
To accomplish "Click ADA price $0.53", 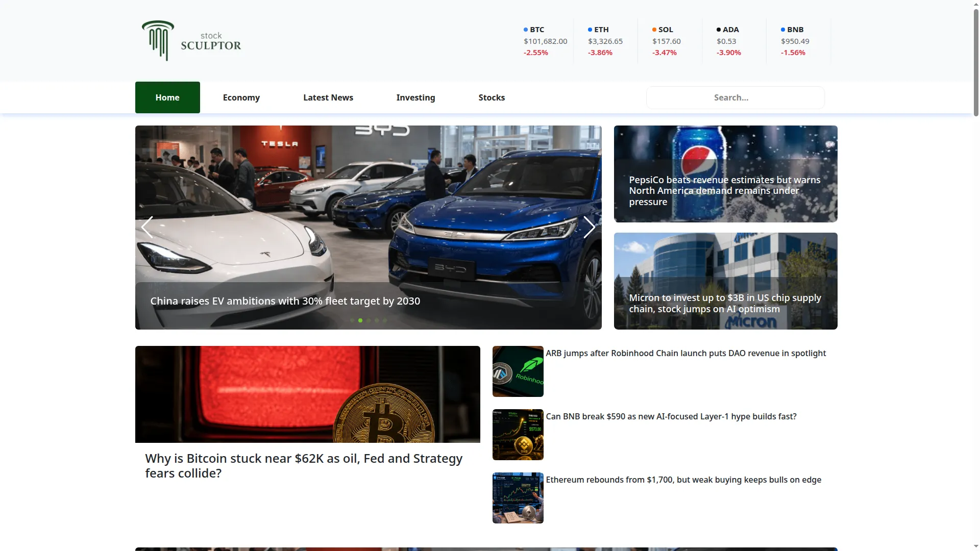I will point(726,41).
